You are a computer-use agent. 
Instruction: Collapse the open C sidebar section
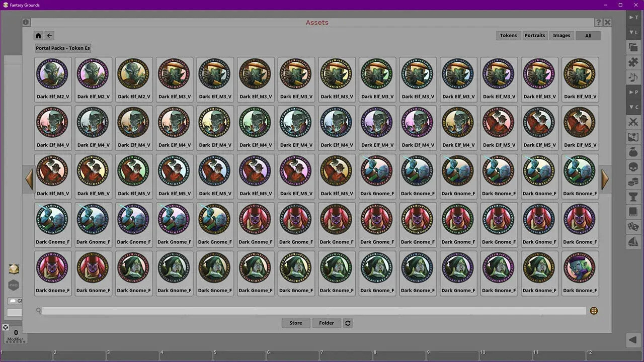click(633, 107)
